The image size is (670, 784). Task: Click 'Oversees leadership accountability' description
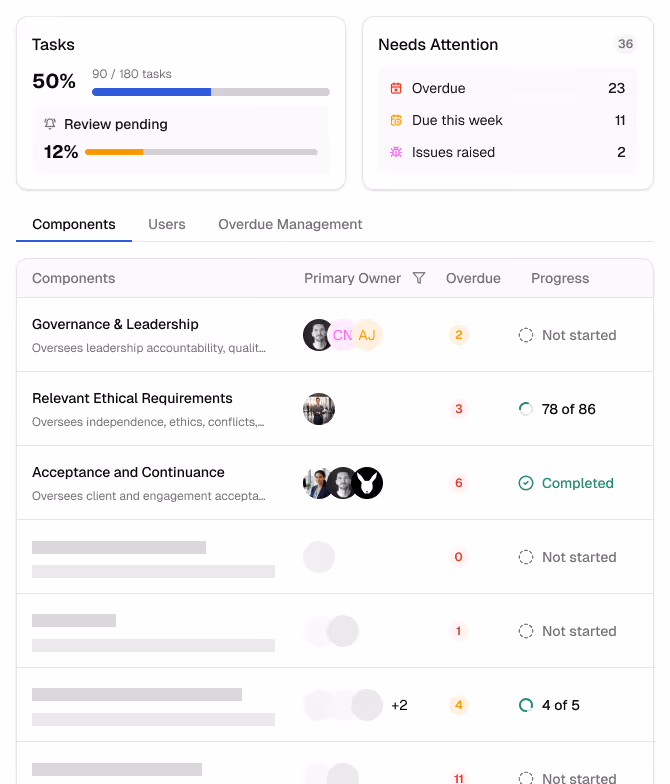pos(148,348)
